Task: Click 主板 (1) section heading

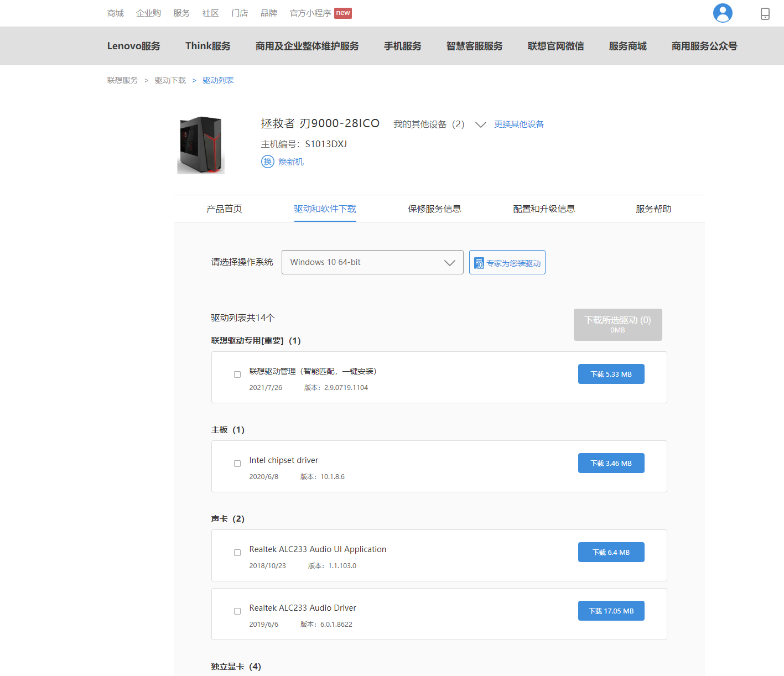Action: (x=227, y=430)
